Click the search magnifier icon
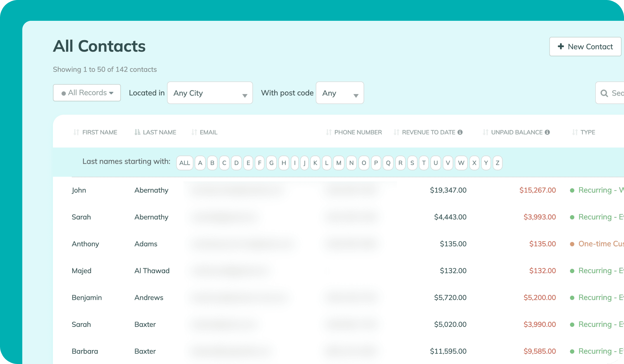This screenshot has width=624, height=364. click(604, 93)
